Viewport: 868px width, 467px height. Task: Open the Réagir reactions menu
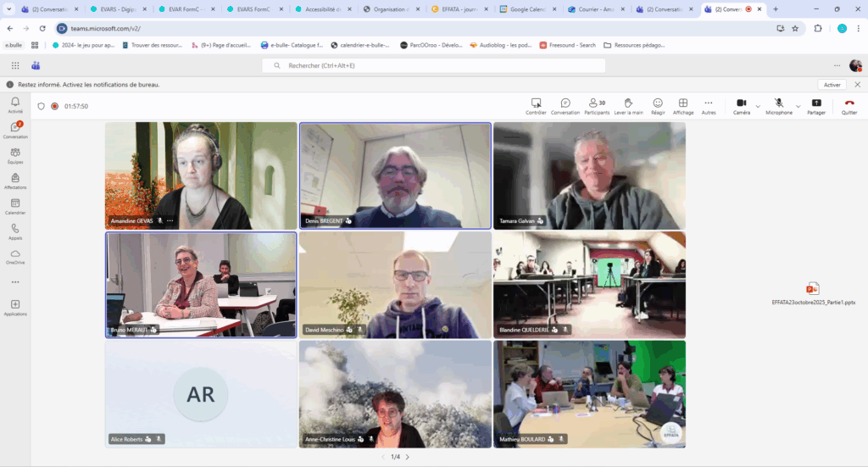pyautogui.click(x=657, y=103)
